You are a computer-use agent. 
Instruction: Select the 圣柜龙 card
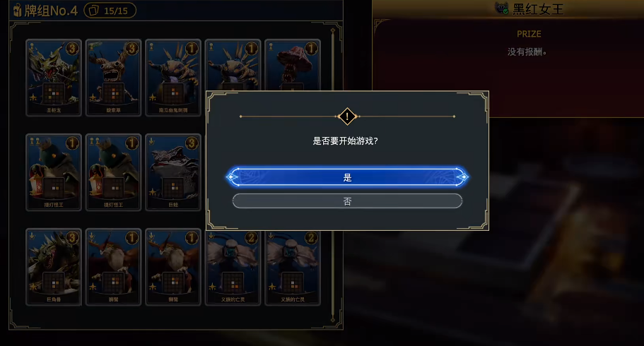tap(54, 78)
